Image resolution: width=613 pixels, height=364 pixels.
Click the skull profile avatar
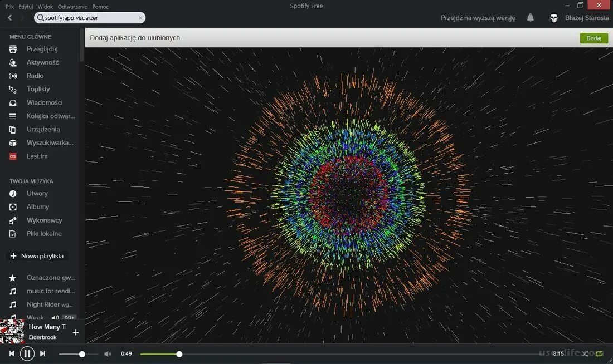point(553,18)
